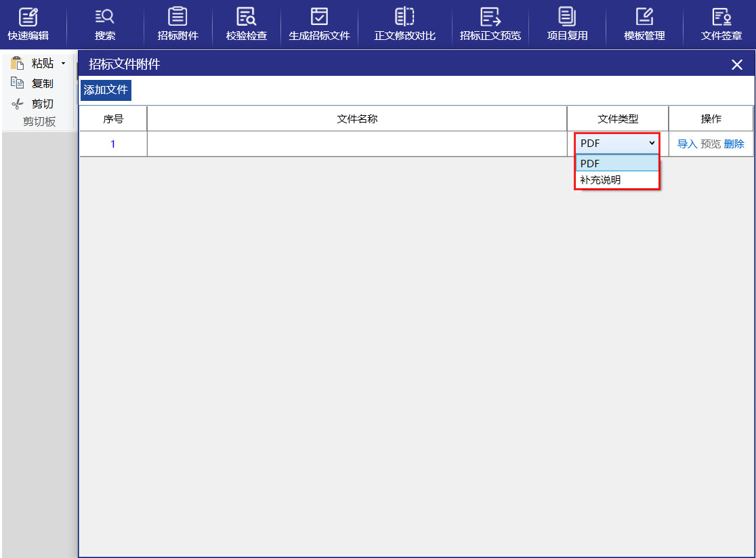
Task: Click the 添加文件 add file button
Action: click(106, 90)
